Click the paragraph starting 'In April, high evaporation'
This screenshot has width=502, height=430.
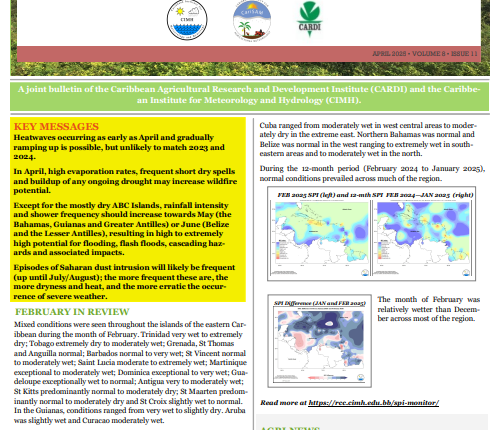coord(125,181)
